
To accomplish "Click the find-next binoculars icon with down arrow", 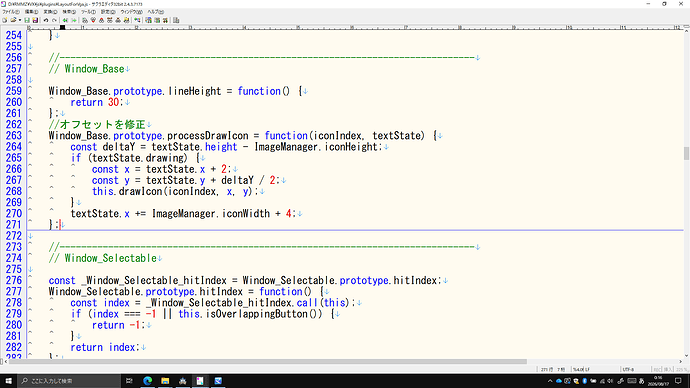I will point(93,20).
